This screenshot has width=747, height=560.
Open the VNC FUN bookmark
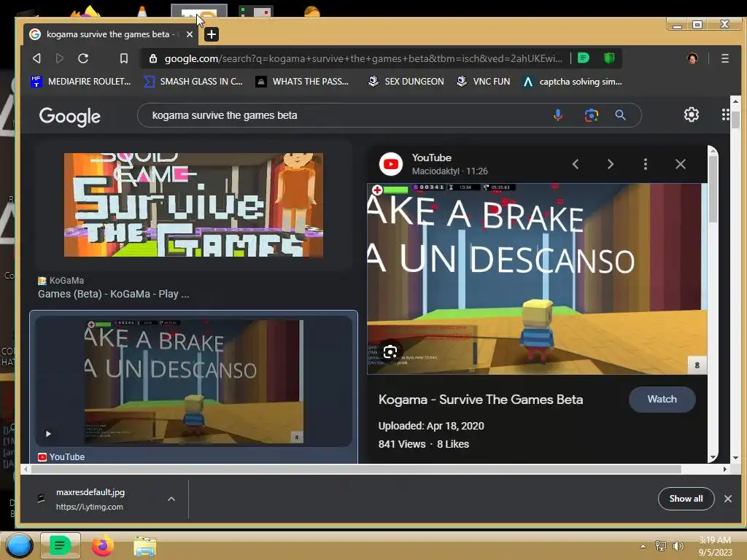(x=483, y=82)
